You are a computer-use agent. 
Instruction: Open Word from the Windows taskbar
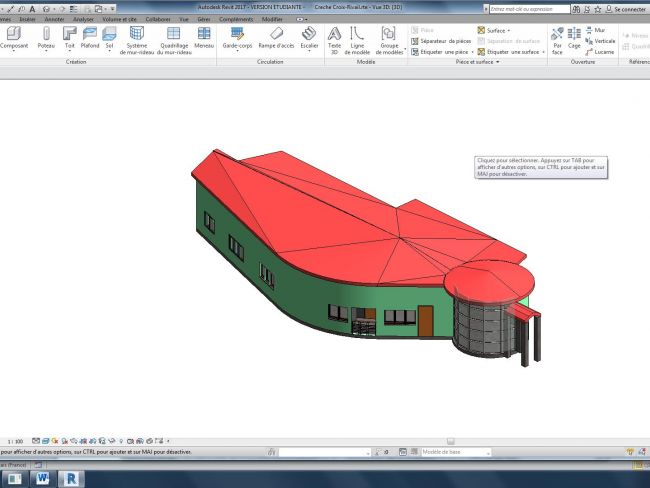click(44, 479)
